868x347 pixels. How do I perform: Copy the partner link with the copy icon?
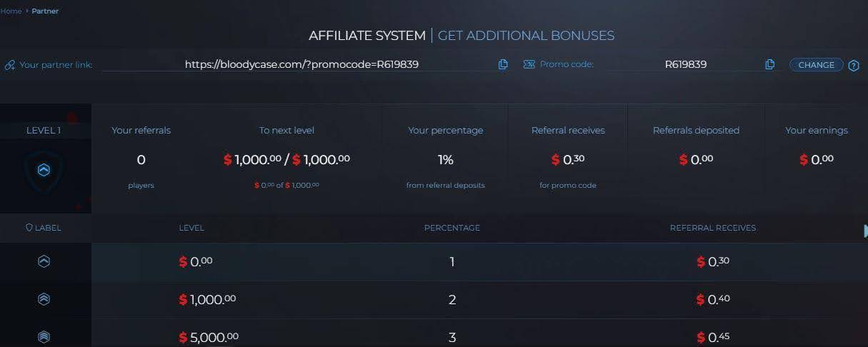click(x=503, y=64)
